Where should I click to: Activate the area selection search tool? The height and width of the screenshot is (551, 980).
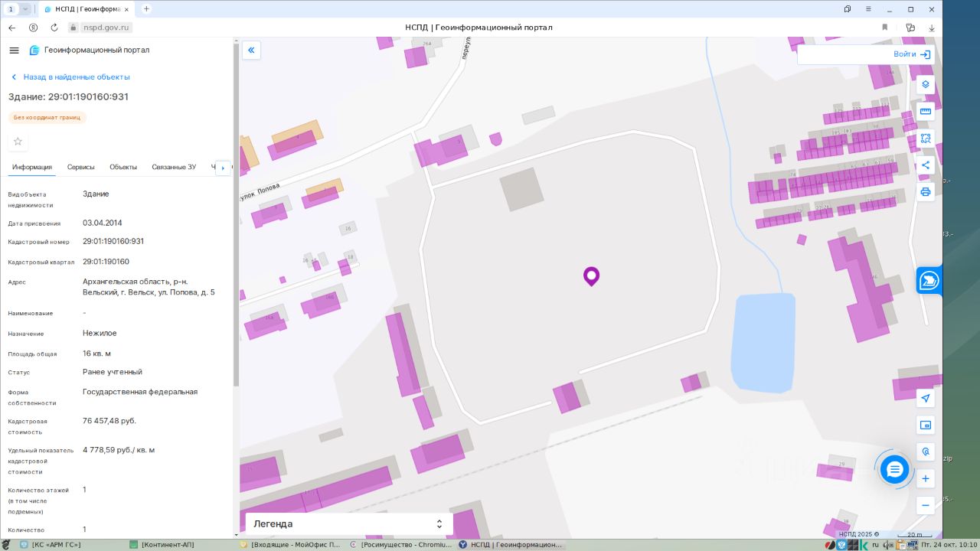coord(925,139)
